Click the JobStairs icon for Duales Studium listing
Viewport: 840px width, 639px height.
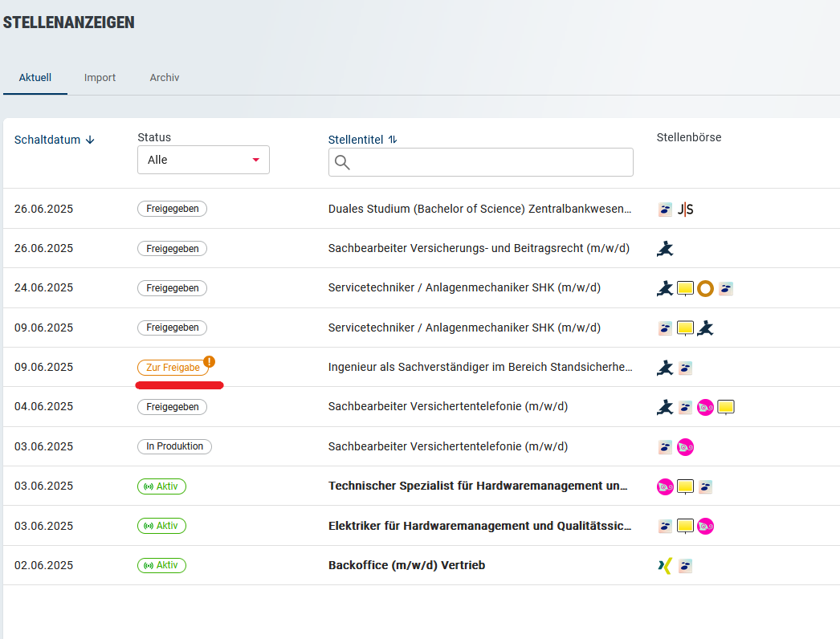click(x=685, y=209)
